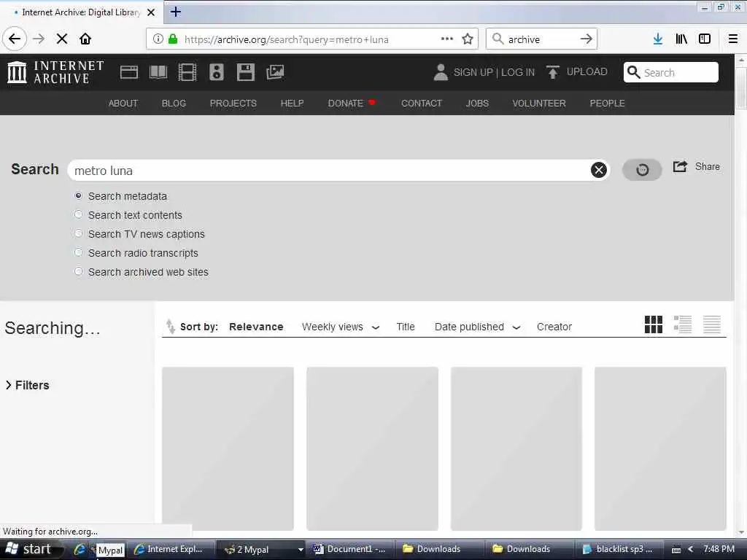Open the HELP nav item
This screenshot has height=560, width=747.
pyautogui.click(x=292, y=104)
